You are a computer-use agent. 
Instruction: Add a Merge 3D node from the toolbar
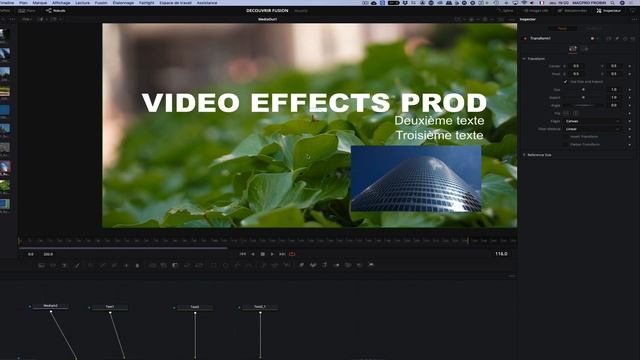(336, 265)
